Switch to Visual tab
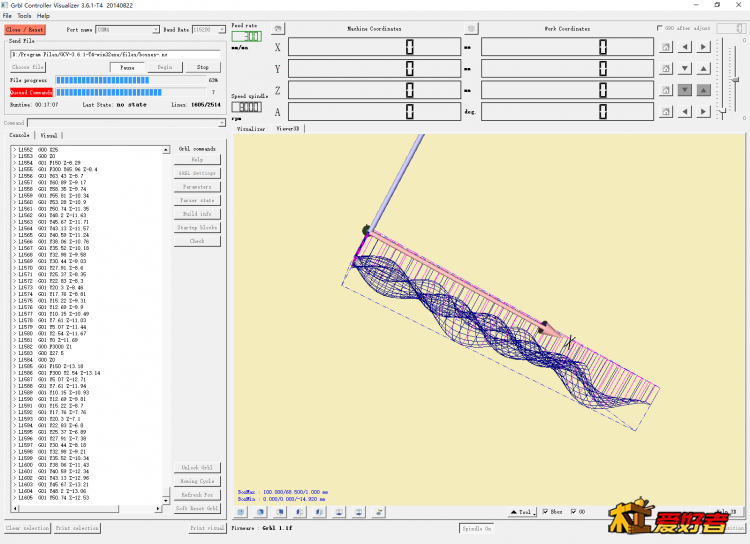Viewport: 750px width, 544px height. [x=49, y=135]
